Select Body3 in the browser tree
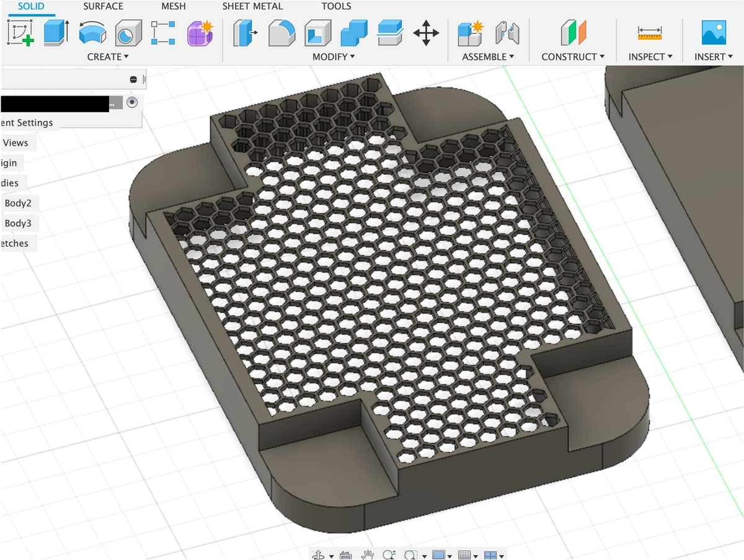Screen dimensions: 744x560 pyautogui.click(x=18, y=223)
